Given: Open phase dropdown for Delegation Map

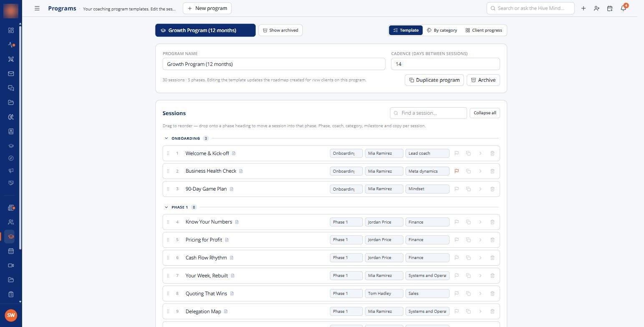Looking at the screenshot, I should click(x=346, y=312).
